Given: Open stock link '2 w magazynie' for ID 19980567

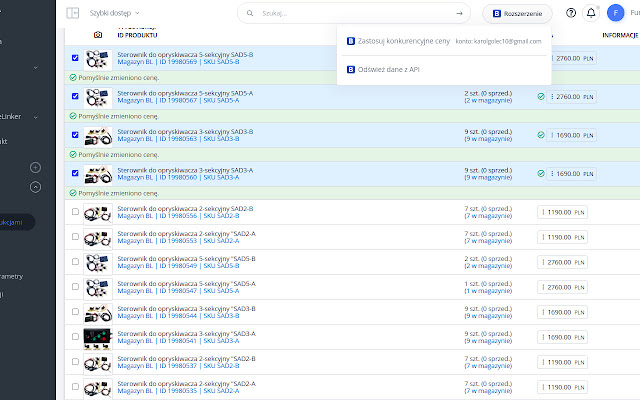Looking at the screenshot, I should (488, 100).
